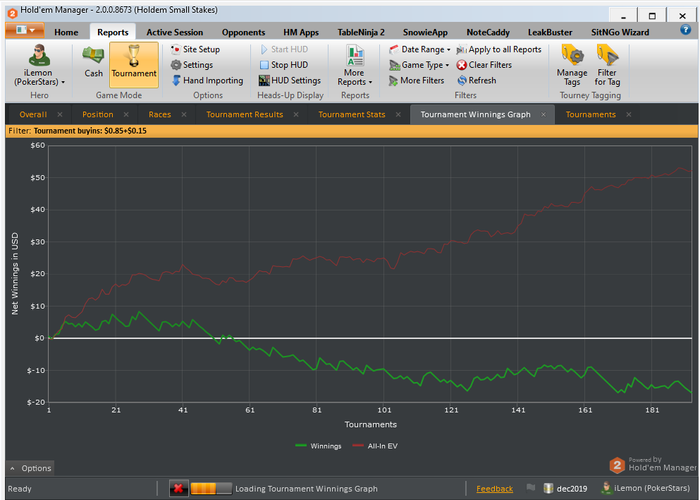Switch to the Tournament Results tab

click(245, 115)
